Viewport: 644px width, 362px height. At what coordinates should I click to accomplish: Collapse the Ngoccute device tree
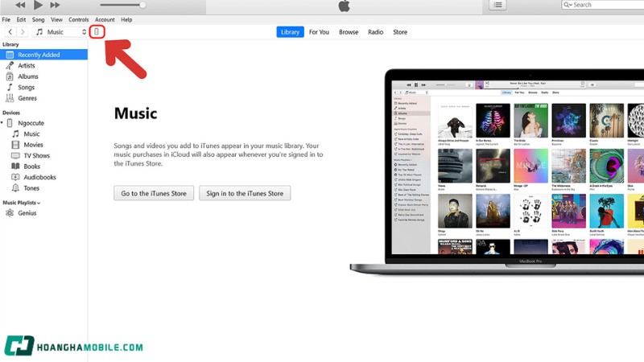click(x=2, y=123)
